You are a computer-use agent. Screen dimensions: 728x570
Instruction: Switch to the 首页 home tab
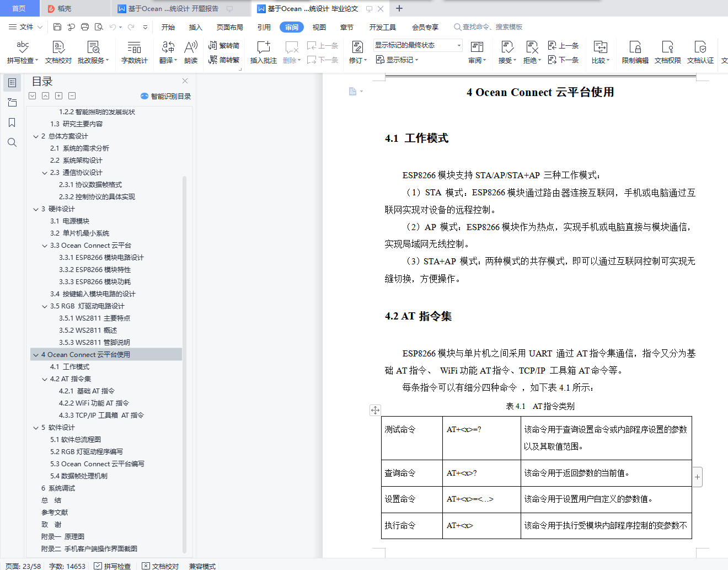click(19, 8)
